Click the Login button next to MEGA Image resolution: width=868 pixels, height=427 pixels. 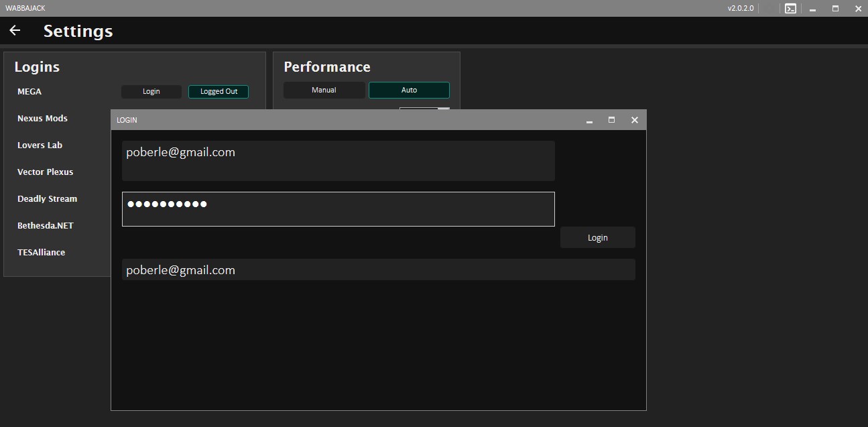point(151,91)
